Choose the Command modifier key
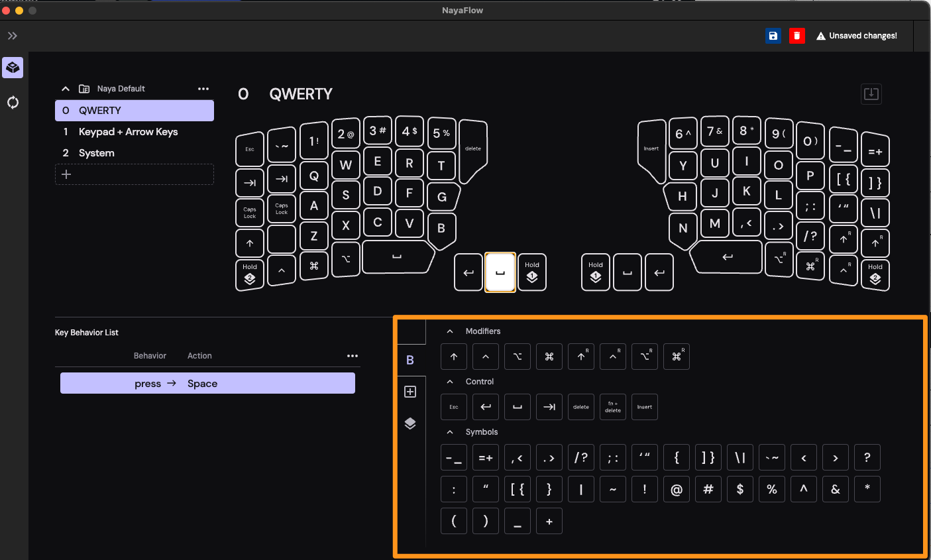This screenshot has width=931, height=560. pyautogui.click(x=549, y=357)
